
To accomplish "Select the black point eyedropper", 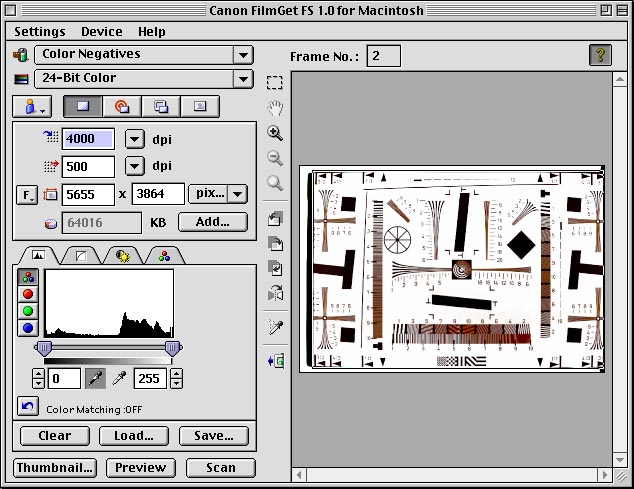I will [96, 379].
